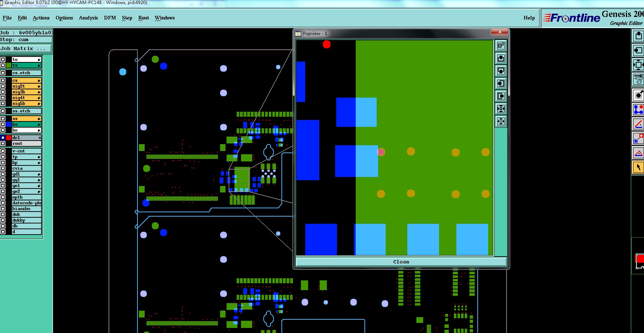644x333 pixels.
Task: Close the Popview - 1 window
Action: point(500,32)
